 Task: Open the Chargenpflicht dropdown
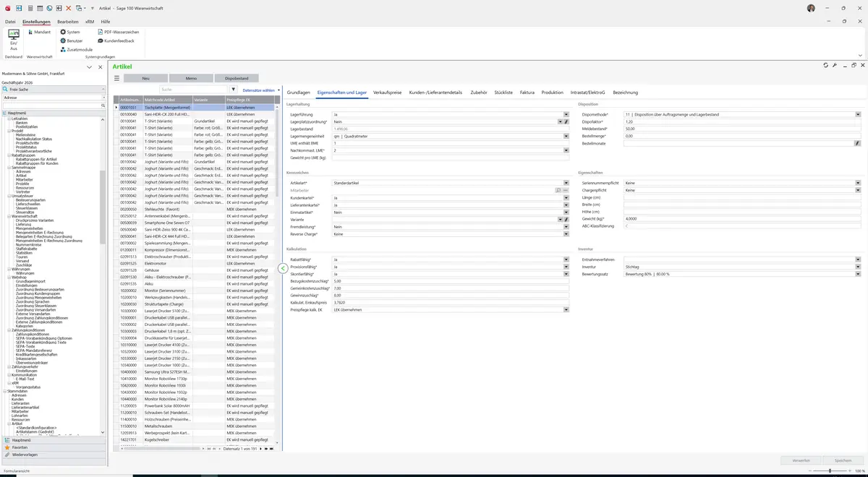click(x=858, y=190)
